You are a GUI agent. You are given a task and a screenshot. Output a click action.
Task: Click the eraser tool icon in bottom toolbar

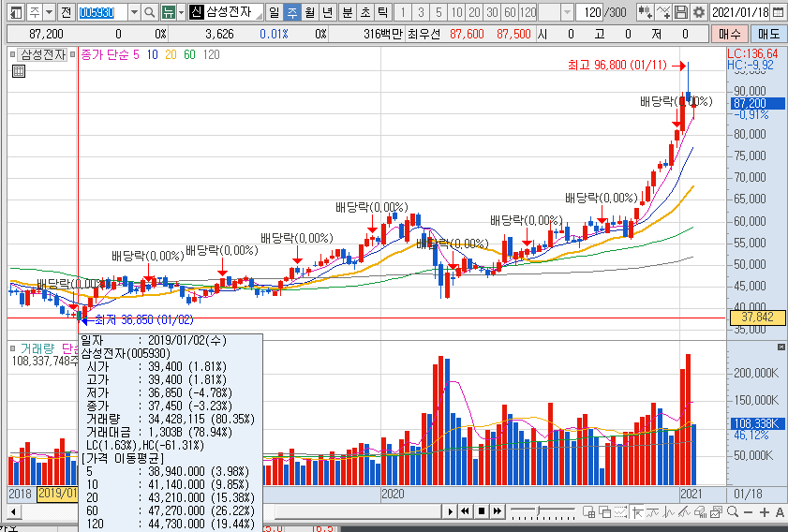(700, 512)
